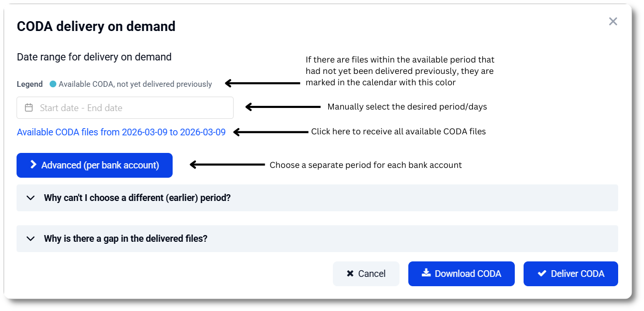Cancel the CODA delivery dialog
Image resolution: width=644 pixels, height=311 pixels.
pos(366,273)
